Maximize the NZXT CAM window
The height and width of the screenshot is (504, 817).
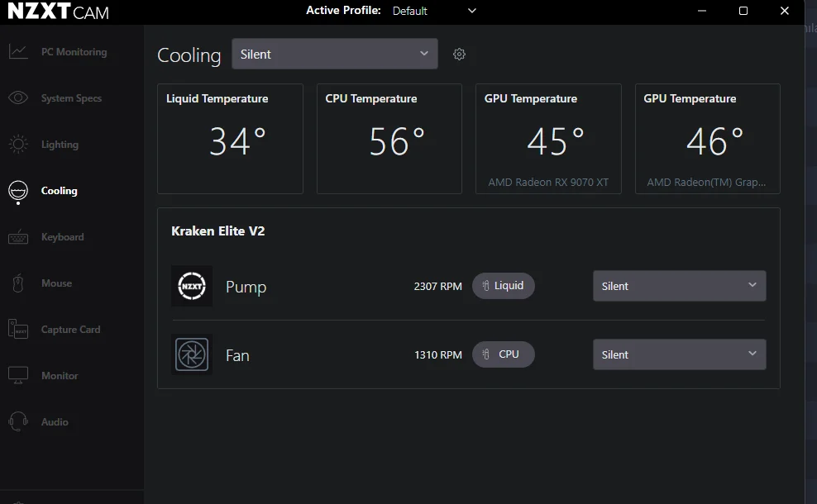click(x=743, y=11)
